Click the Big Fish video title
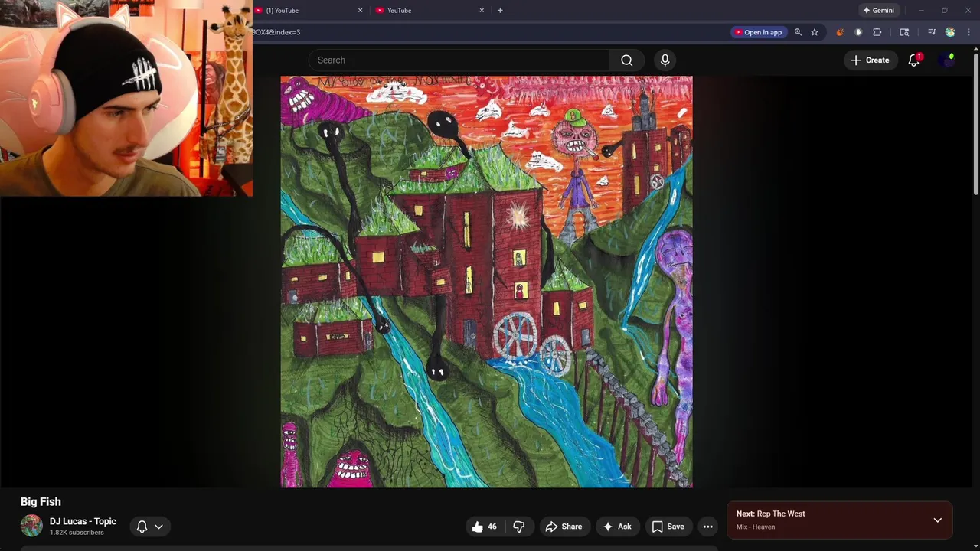The width and height of the screenshot is (980, 551). tap(41, 501)
